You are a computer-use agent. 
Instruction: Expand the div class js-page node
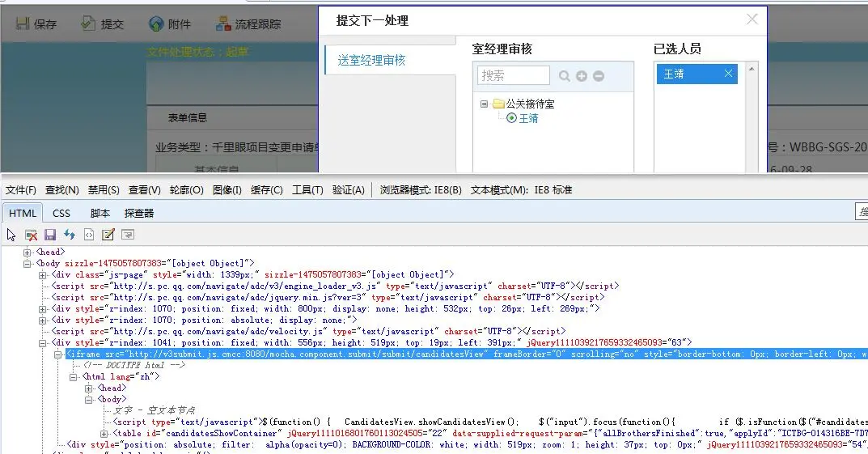(43, 275)
